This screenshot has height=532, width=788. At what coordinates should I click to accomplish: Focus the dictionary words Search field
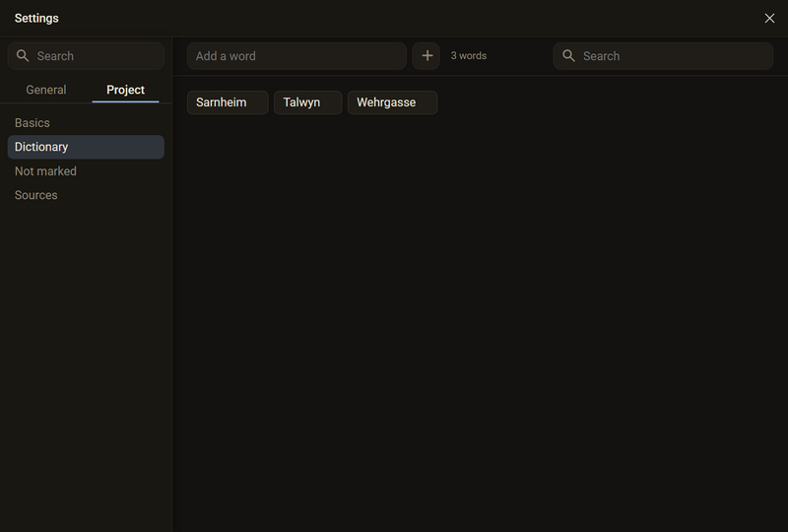tap(663, 56)
